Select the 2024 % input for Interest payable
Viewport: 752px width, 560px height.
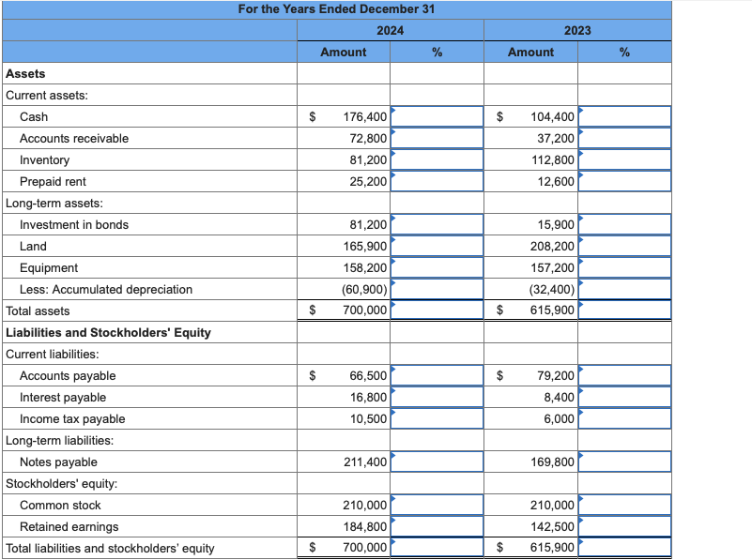437,397
